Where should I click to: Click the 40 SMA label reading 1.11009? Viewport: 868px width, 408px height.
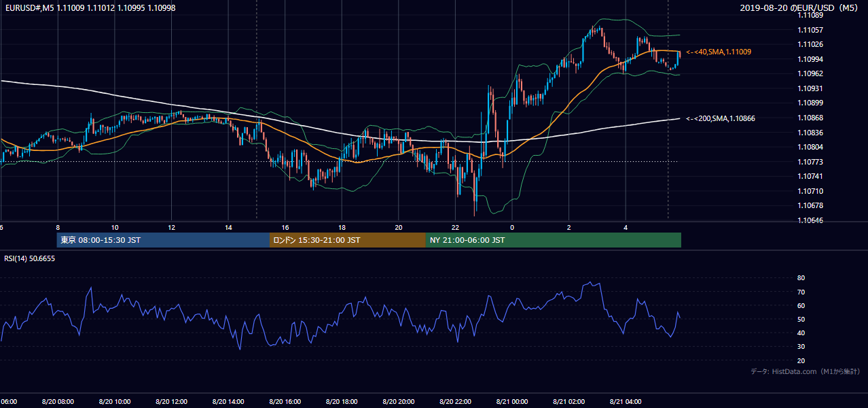coord(719,52)
